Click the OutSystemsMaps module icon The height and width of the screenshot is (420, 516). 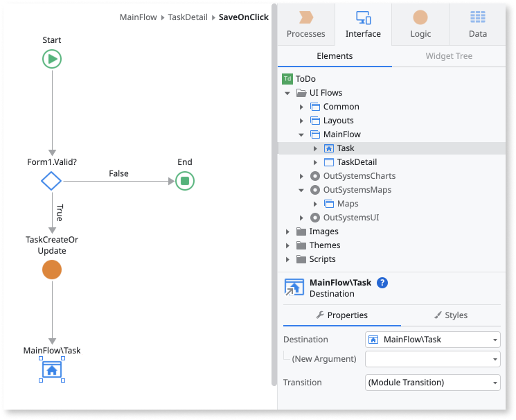[315, 190]
